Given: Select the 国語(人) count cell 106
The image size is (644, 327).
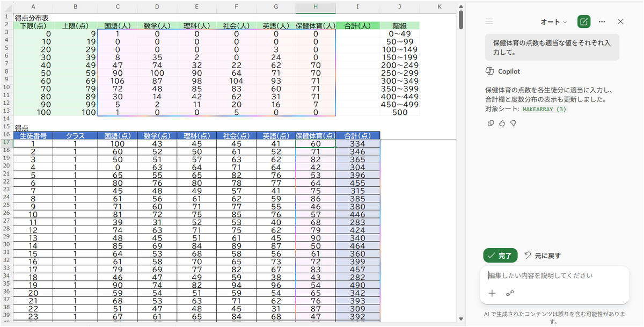Looking at the screenshot, I should 117,81.
